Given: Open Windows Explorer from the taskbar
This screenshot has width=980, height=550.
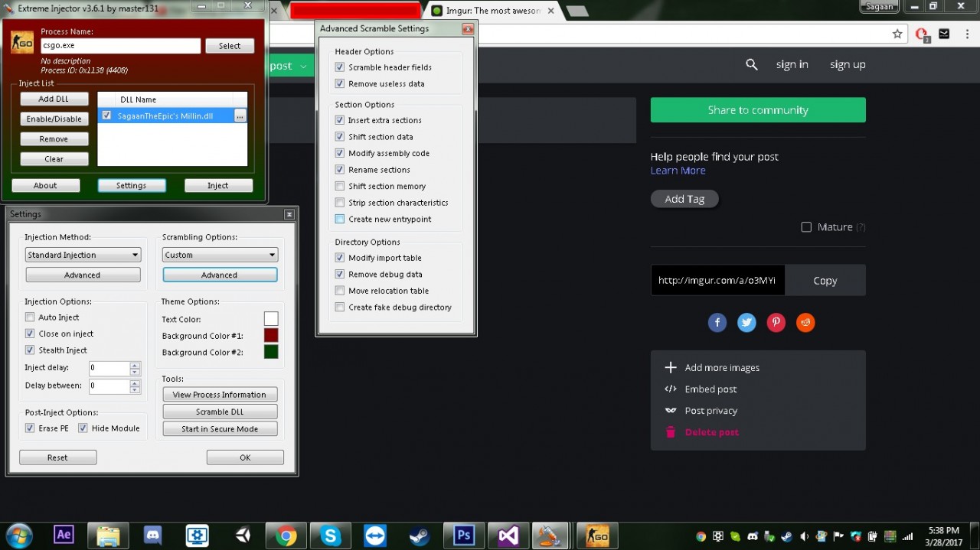Looking at the screenshot, I should point(108,535).
